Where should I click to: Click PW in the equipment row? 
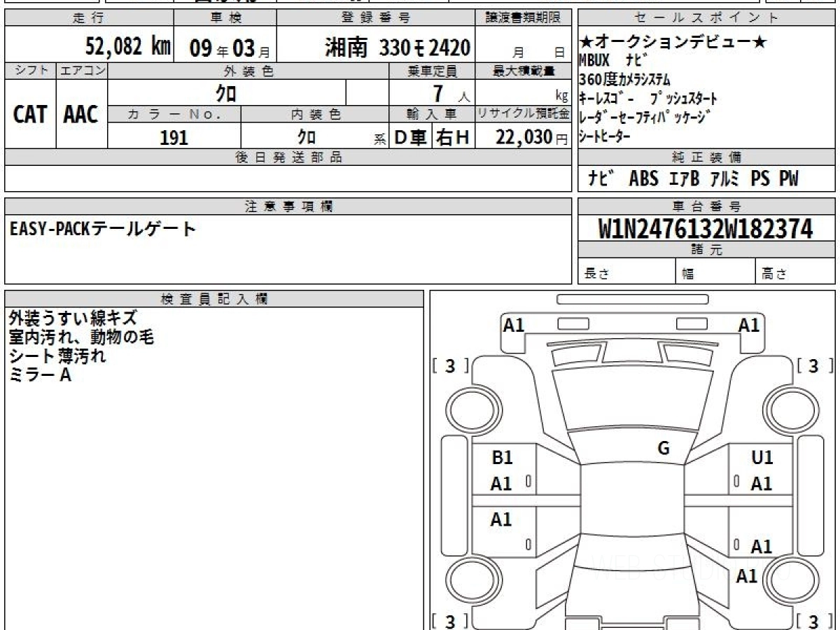coord(789,179)
